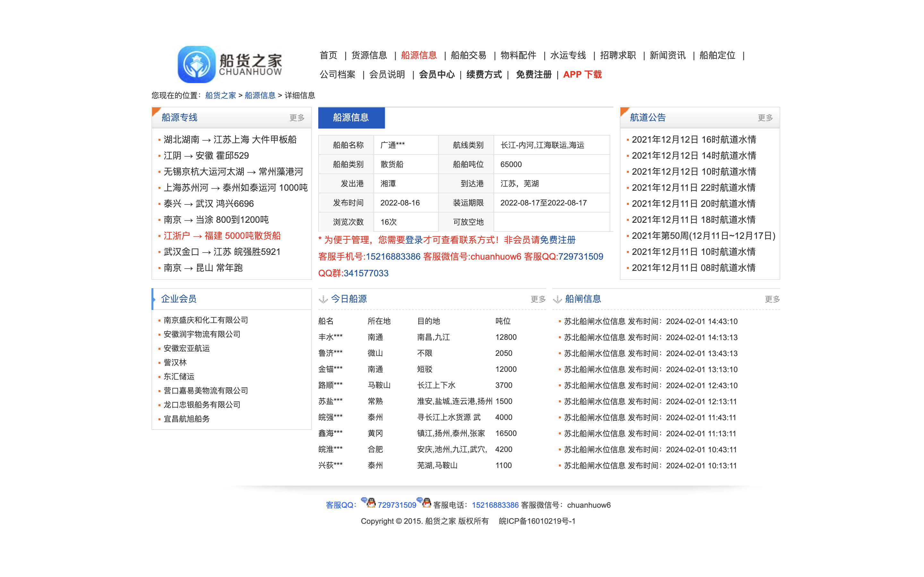
Task: Expand 更多 for 今日船源 list
Action: (x=538, y=299)
